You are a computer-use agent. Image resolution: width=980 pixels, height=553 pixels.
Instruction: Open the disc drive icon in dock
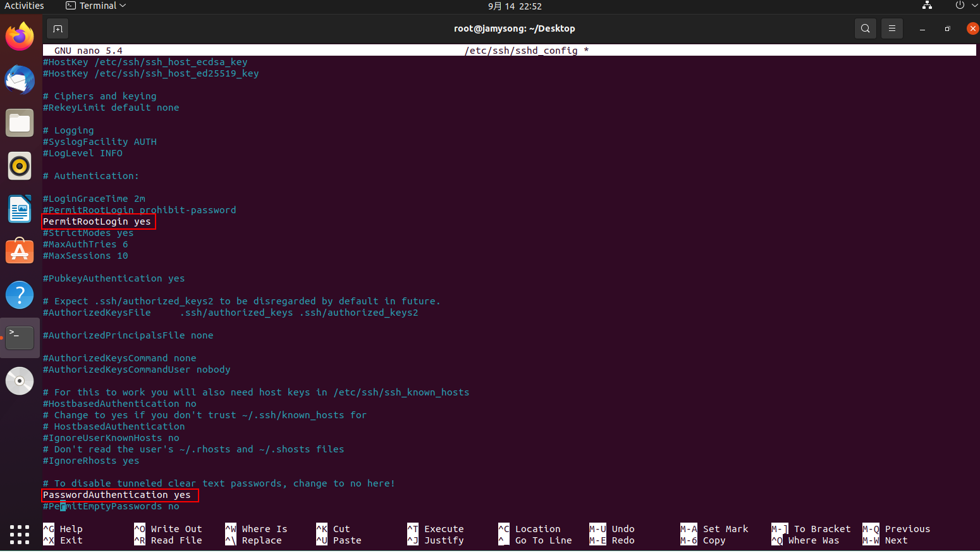(x=20, y=381)
